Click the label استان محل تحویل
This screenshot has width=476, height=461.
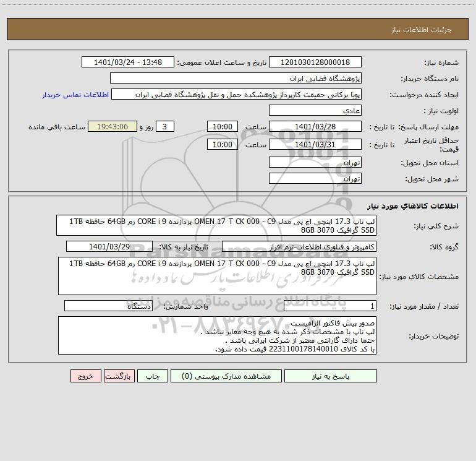pyautogui.click(x=430, y=163)
